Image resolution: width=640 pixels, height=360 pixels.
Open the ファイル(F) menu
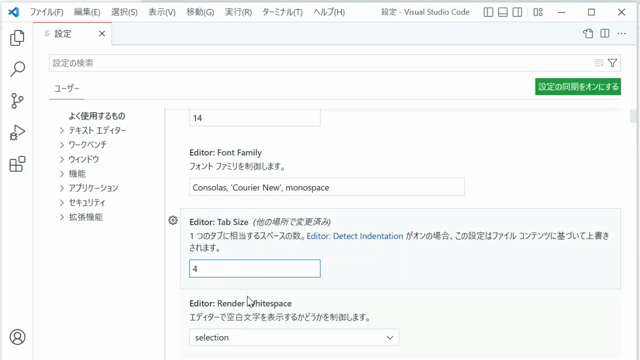click(x=47, y=12)
